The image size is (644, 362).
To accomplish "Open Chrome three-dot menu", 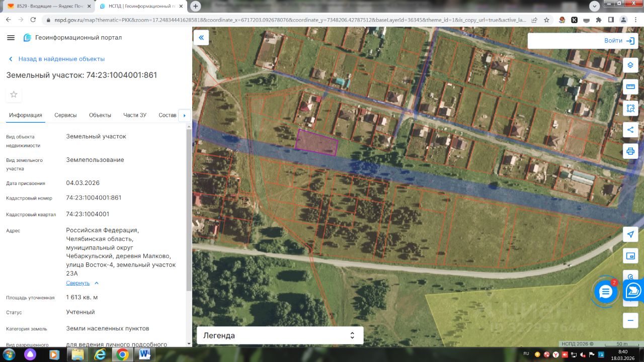I will [635, 20].
